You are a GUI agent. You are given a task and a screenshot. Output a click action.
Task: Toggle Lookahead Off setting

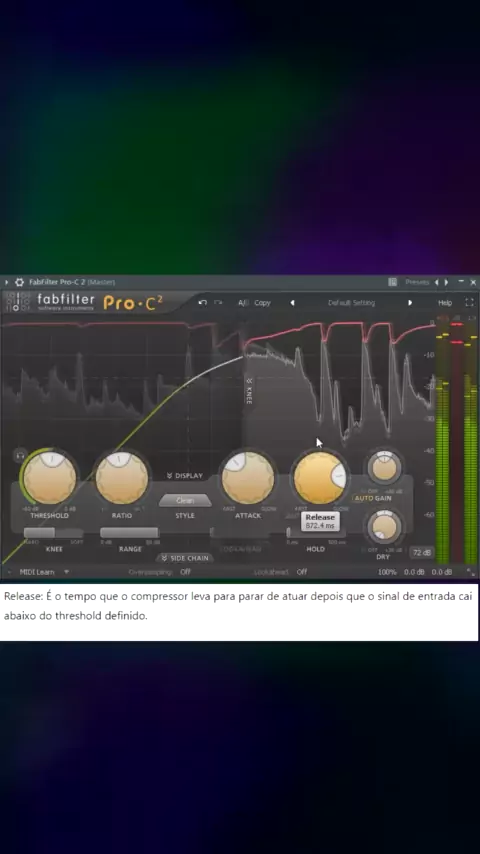point(302,572)
